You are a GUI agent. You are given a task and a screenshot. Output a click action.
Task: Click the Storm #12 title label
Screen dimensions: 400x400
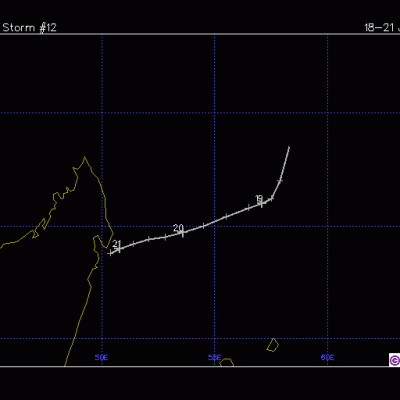coord(29,27)
